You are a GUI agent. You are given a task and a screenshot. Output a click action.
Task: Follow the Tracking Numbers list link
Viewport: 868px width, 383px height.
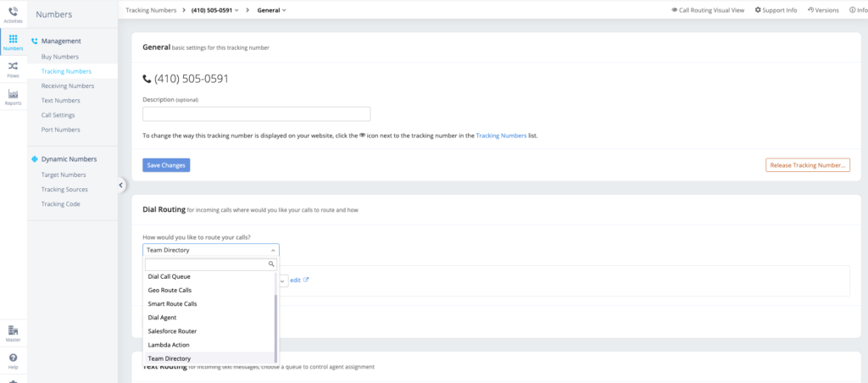(501, 136)
